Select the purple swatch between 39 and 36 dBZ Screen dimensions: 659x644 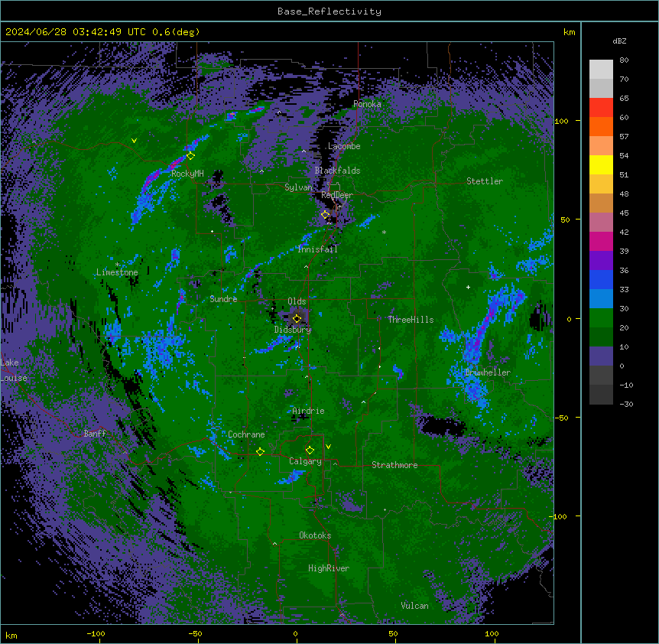click(x=601, y=261)
